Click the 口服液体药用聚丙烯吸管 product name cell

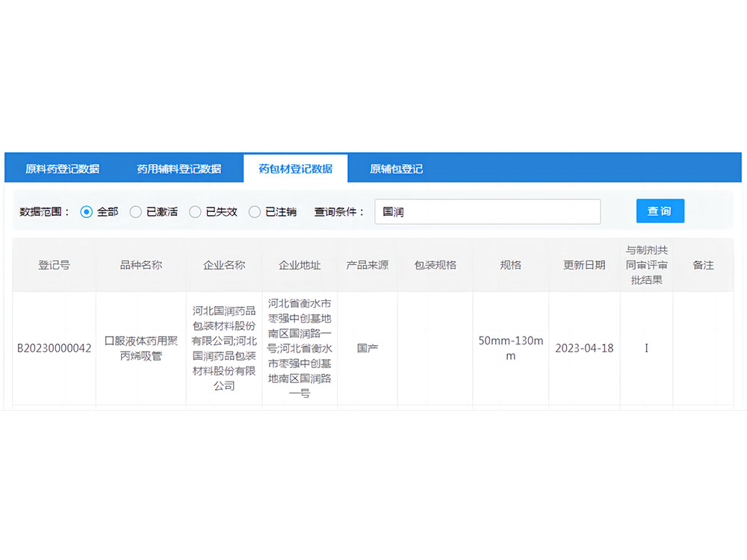tap(140, 348)
